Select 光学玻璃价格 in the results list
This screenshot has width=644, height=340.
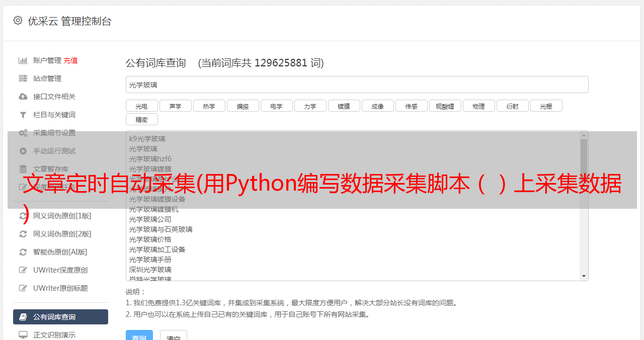[x=150, y=239]
